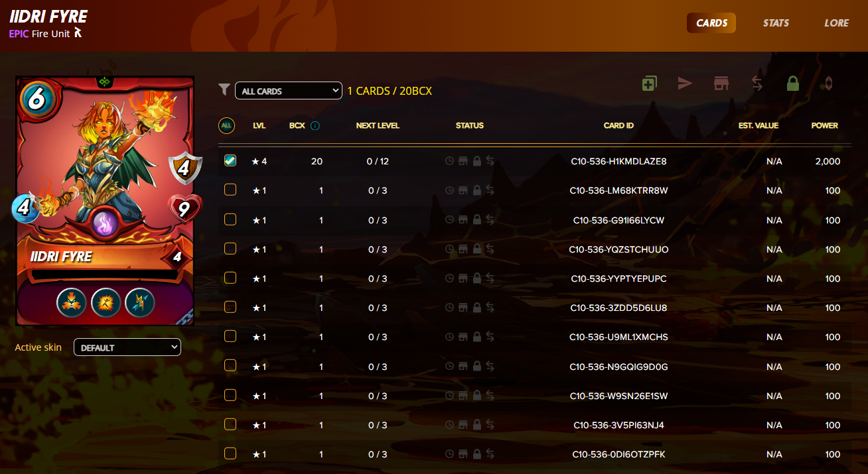
Task: Click the heart health icon showing 9
Action: tap(184, 209)
